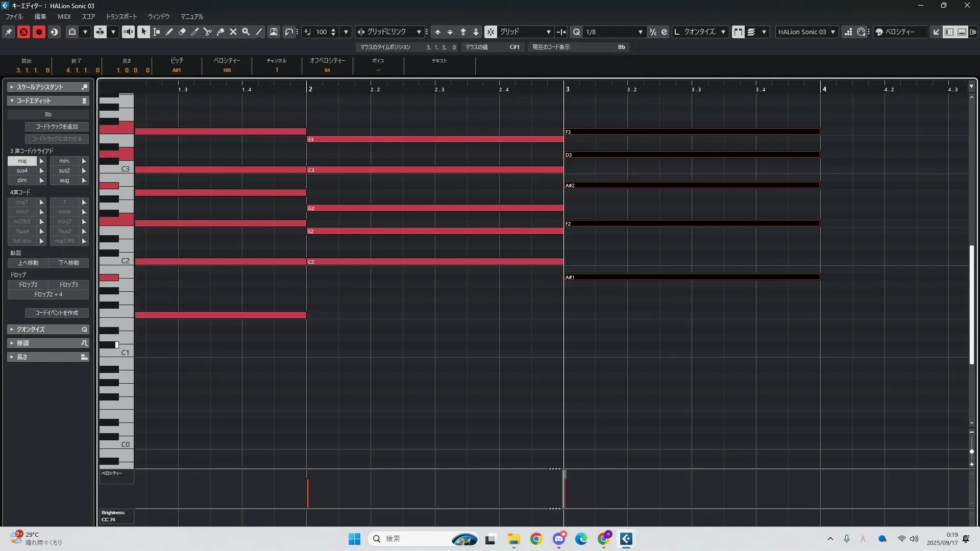Select the Erase tool
This screenshot has height=551, width=980.
pos(182,32)
